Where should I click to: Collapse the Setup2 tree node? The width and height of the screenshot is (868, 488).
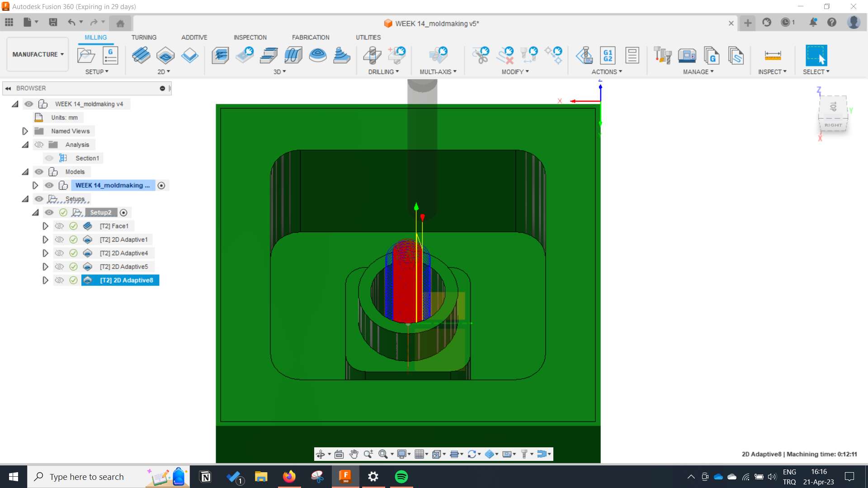(x=35, y=212)
